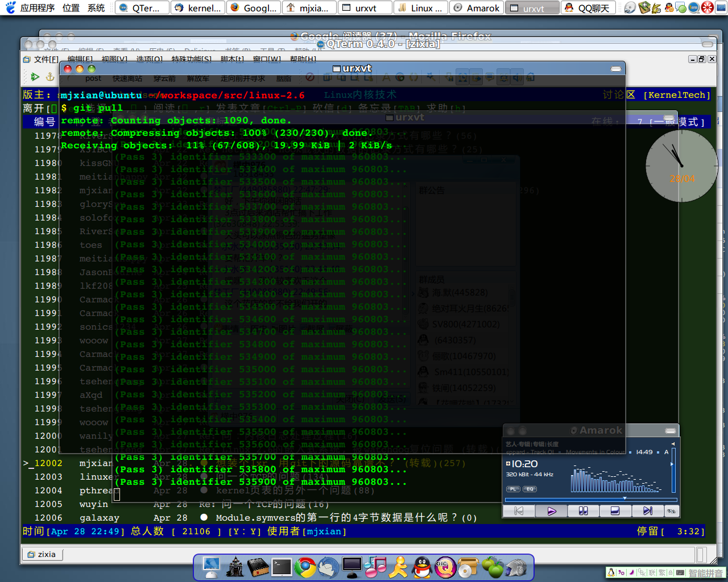Stop playback in Amarok player
The width and height of the screenshot is (728, 582).
(x=615, y=511)
